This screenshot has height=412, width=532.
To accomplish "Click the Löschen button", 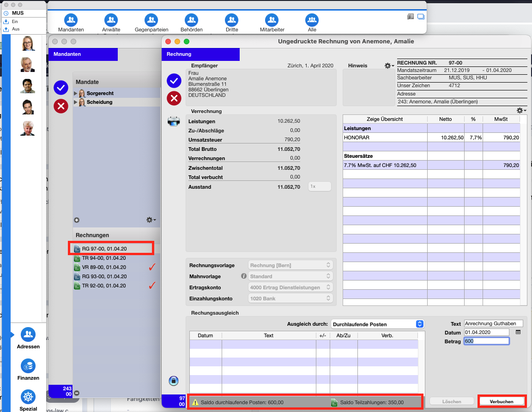I will tap(452, 401).
